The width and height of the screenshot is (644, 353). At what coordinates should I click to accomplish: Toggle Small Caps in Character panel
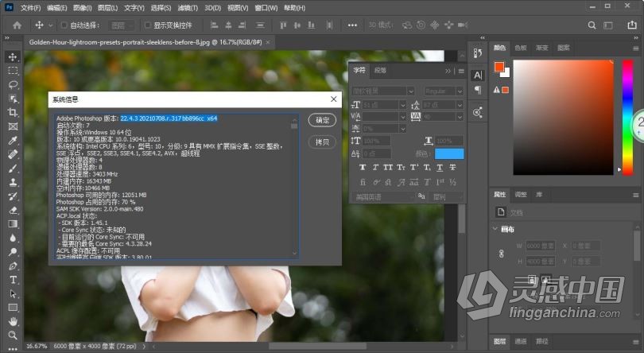coord(401,167)
